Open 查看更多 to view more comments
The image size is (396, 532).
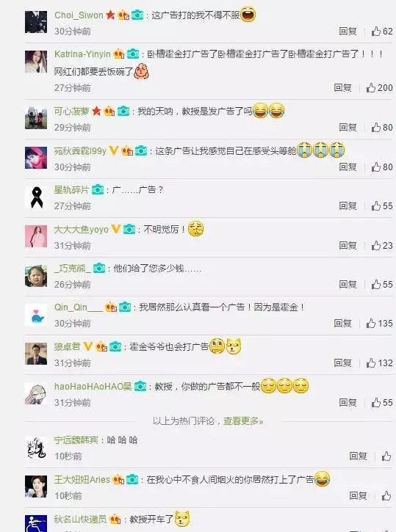point(243,421)
